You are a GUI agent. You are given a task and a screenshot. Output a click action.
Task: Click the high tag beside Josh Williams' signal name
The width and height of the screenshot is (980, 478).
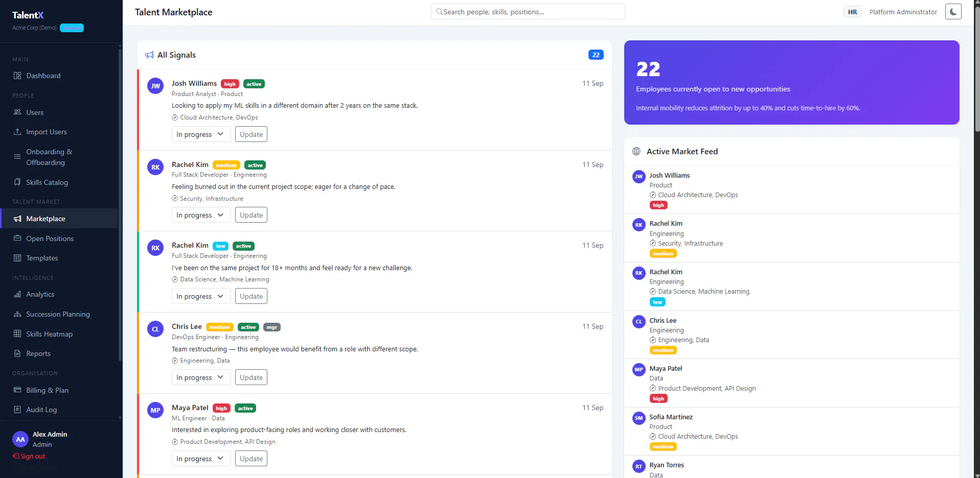230,84
